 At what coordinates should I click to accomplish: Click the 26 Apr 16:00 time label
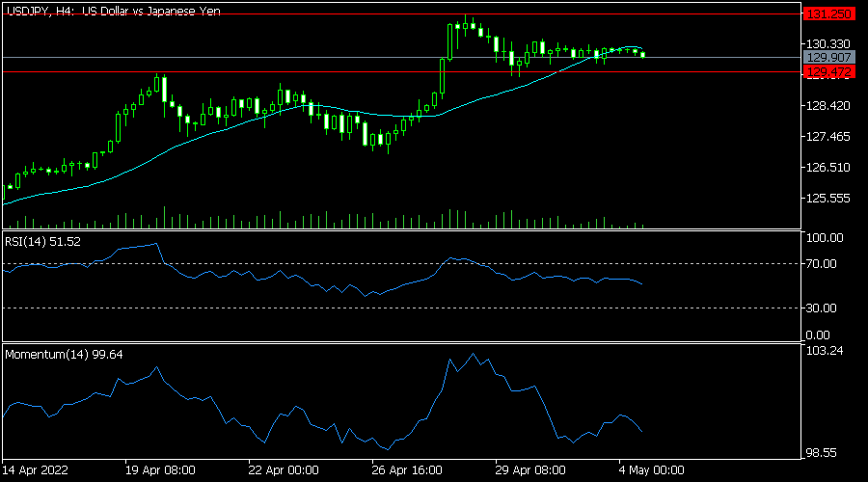coord(407,470)
